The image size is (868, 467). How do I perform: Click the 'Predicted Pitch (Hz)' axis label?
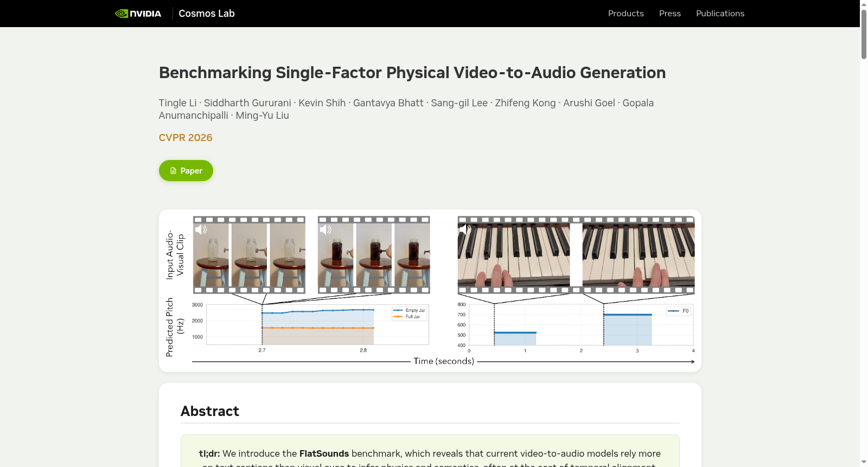point(175,327)
